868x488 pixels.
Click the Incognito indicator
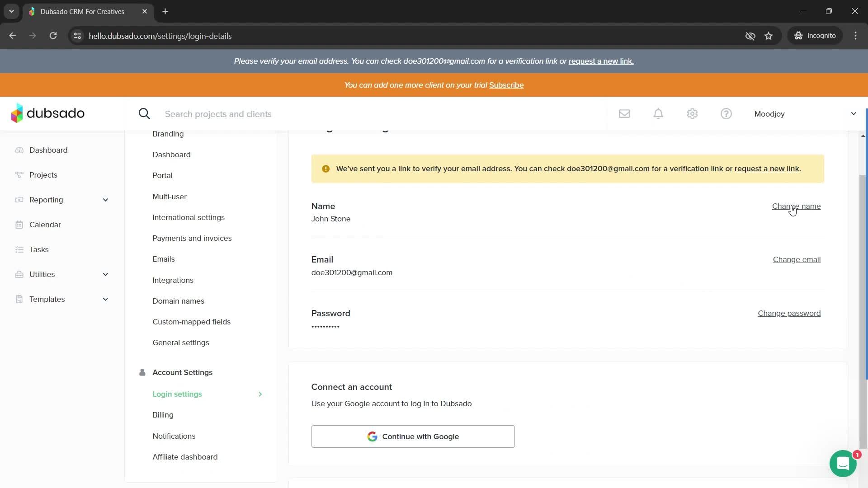click(x=815, y=36)
